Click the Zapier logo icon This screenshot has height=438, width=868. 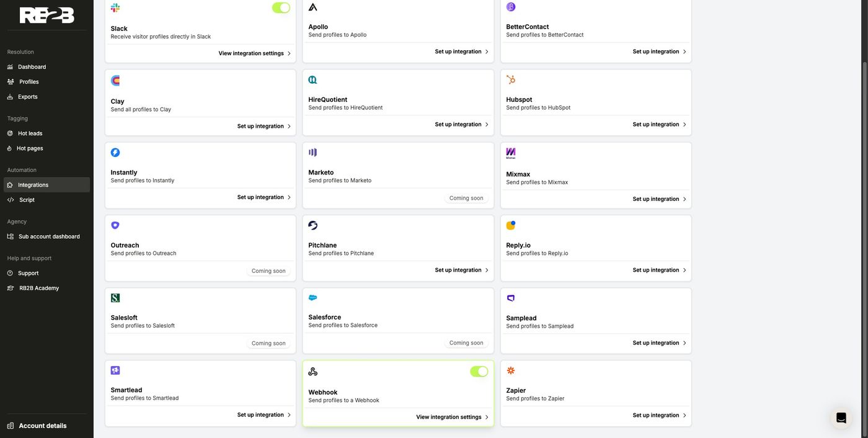[x=511, y=370]
